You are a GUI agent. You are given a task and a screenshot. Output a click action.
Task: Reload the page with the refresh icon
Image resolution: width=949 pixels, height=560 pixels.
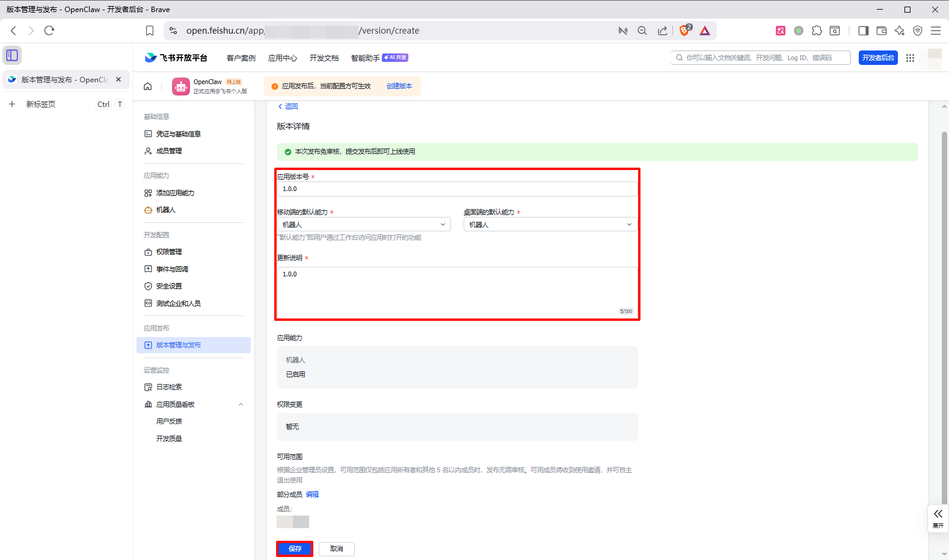[49, 31]
